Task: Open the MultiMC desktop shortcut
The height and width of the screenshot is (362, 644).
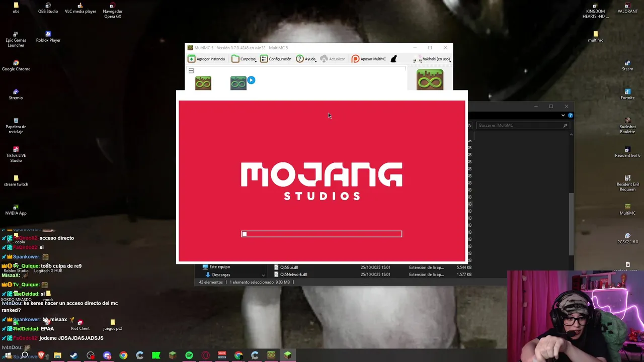Action: (x=627, y=210)
